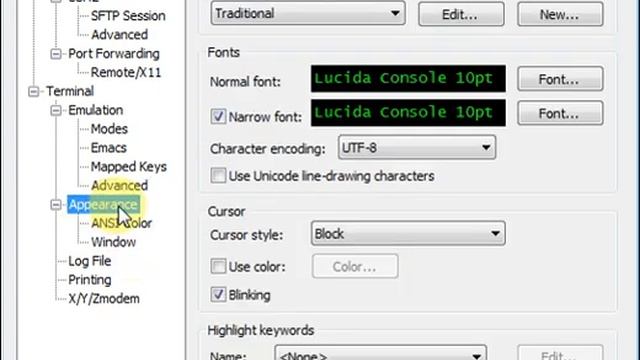Disable the Blinking cursor checkbox

tap(218, 295)
